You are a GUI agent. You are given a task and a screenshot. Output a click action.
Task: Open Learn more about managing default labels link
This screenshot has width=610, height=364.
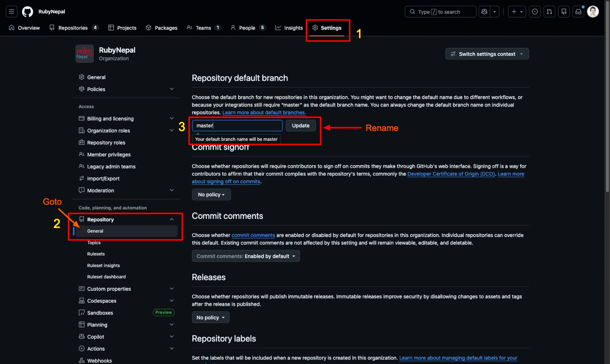pos(458,358)
